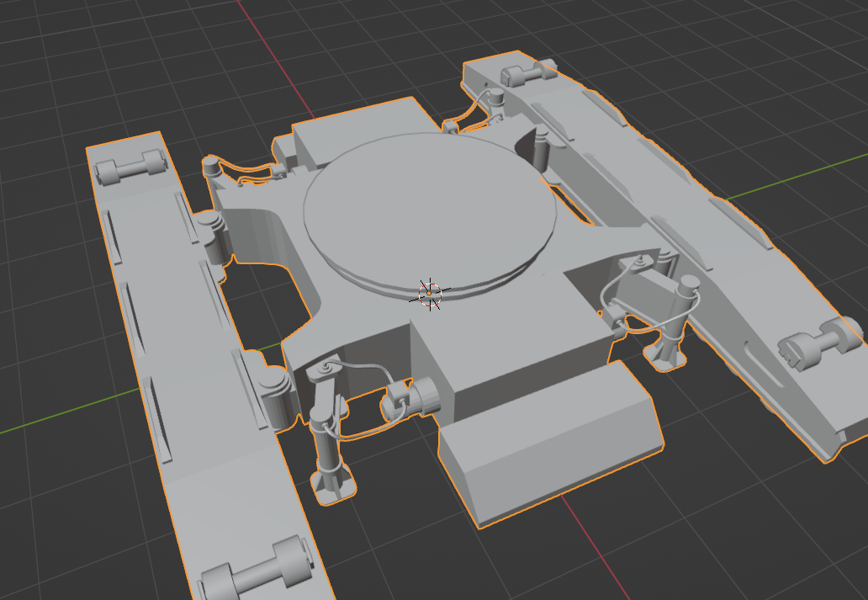The height and width of the screenshot is (600, 868).
Task: Select the left track's far roller axle
Action: point(131,167)
